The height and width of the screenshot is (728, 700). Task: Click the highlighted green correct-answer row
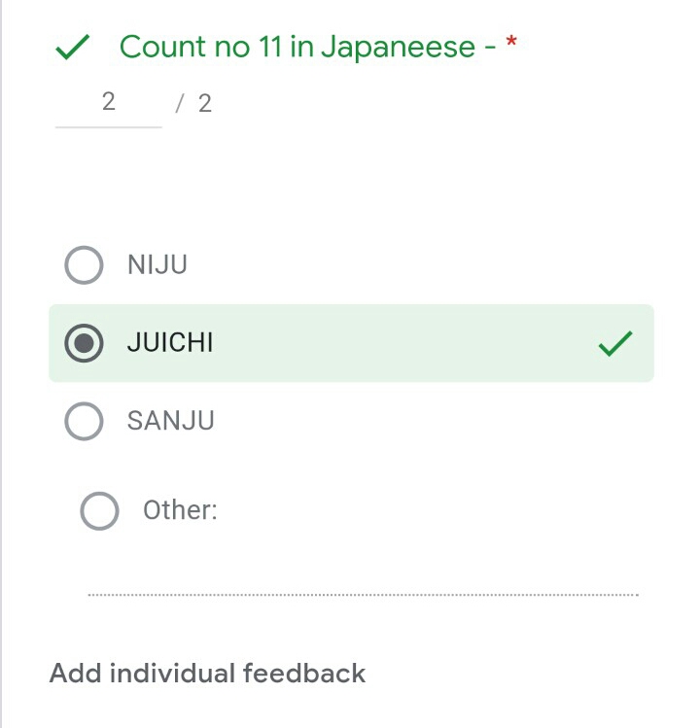pyautogui.click(x=389, y=343)
